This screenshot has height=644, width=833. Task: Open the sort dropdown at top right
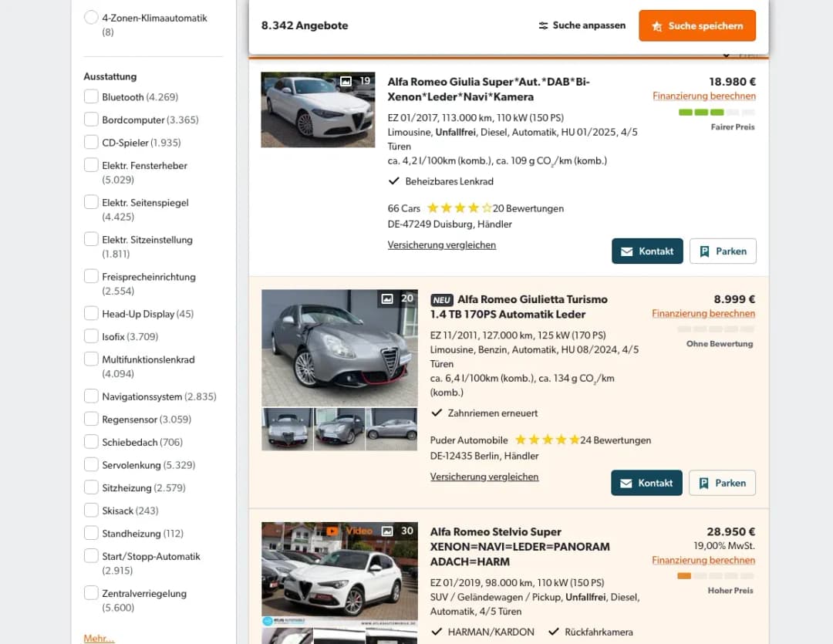pyautogui.click(x=740, y=53)
